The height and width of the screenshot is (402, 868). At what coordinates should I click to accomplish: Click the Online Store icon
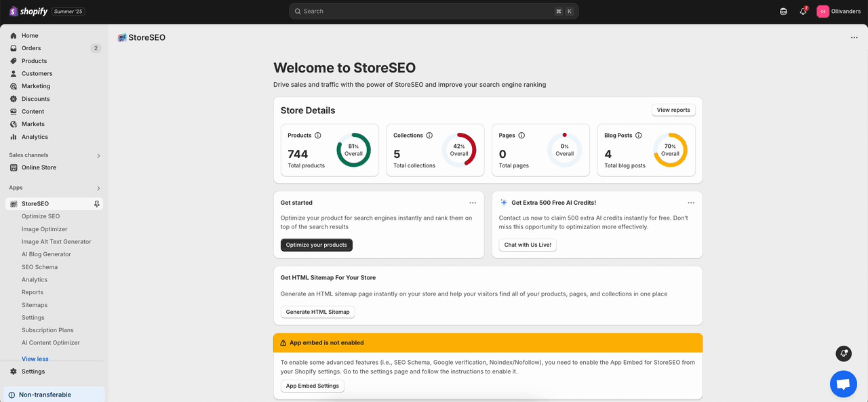pyautogui.click(x=14, y=167)
